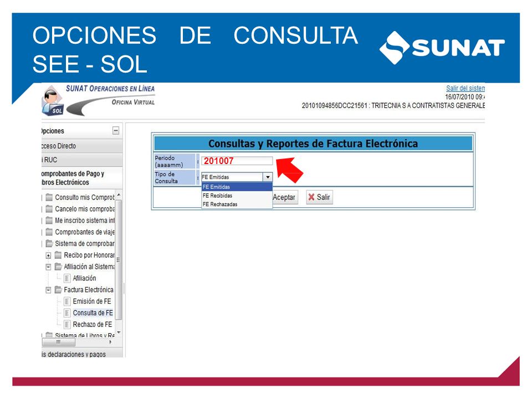Click Salir del sistema link

(465, 88)
